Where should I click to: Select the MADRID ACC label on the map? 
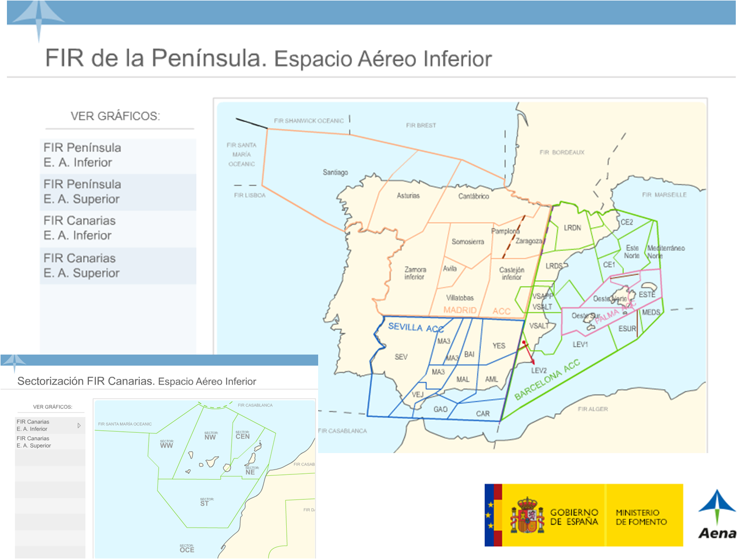point(460,309)
